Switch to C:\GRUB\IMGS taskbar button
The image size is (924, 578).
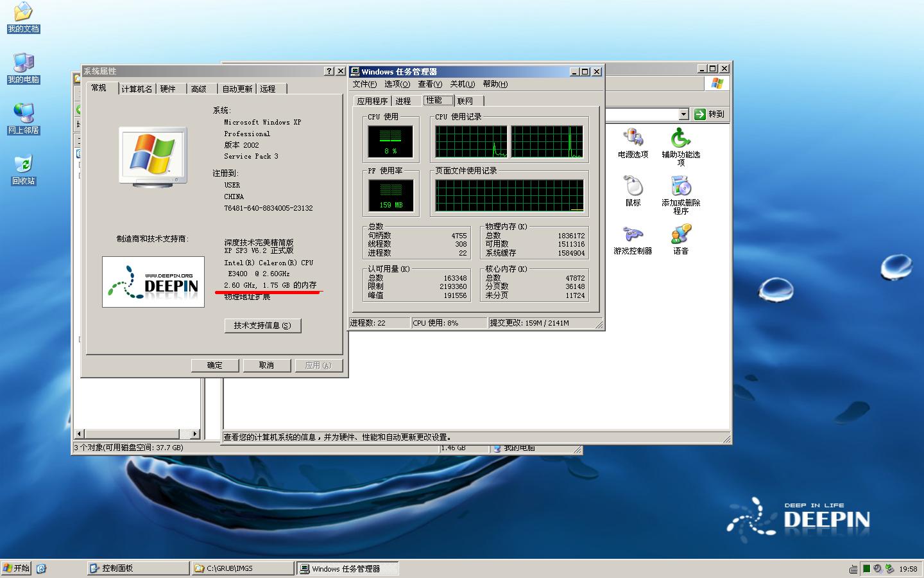243,568
